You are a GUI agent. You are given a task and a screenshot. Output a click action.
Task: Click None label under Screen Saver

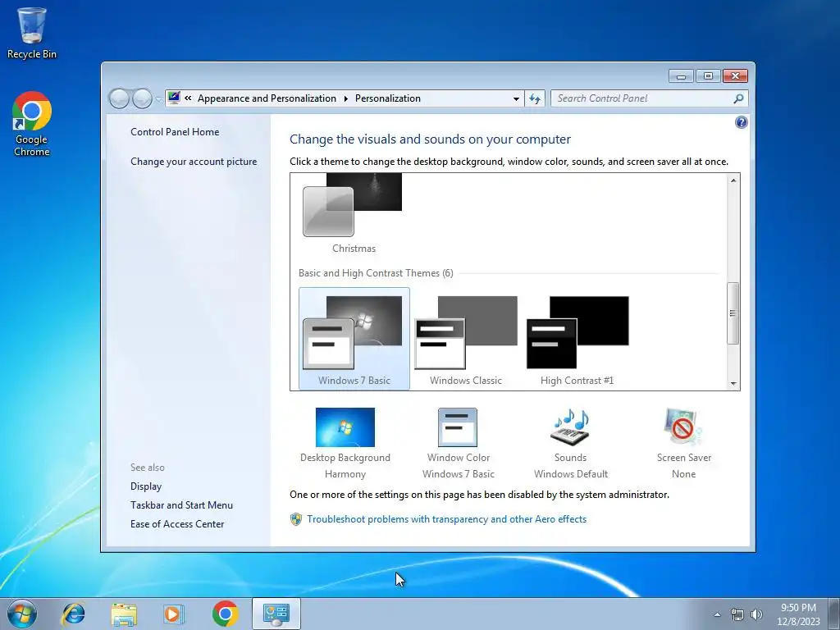pos(683,474)
